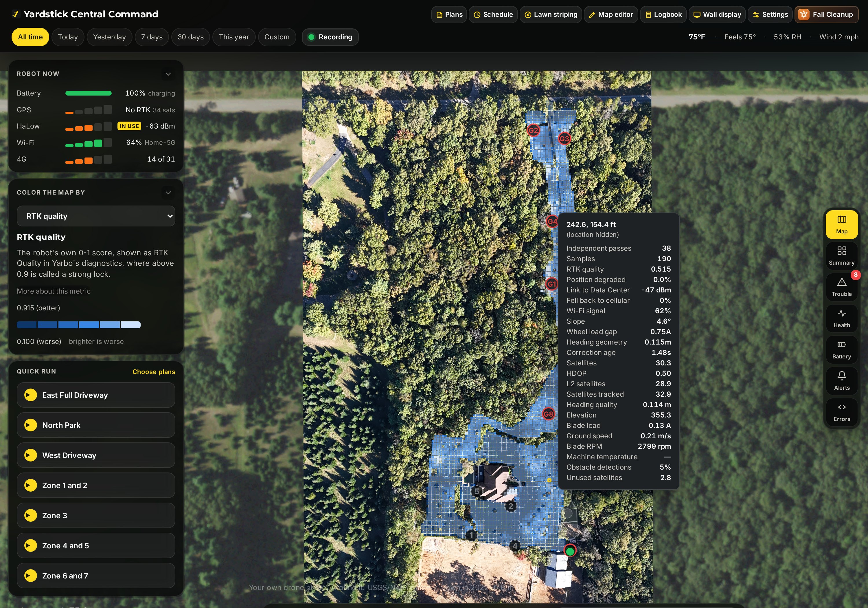Toggle the Recording indicator
This screenshot has height=608, width=868.
(x=330, y=37)
